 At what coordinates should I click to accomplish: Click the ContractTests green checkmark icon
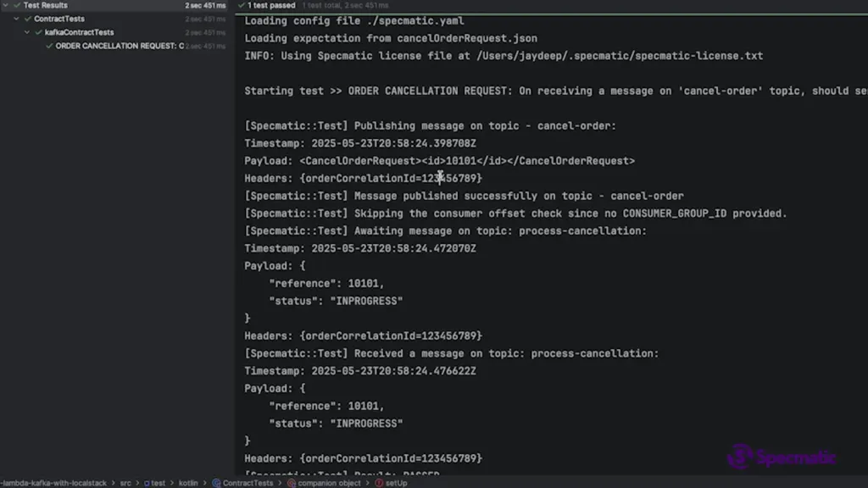tap(27, 19)
